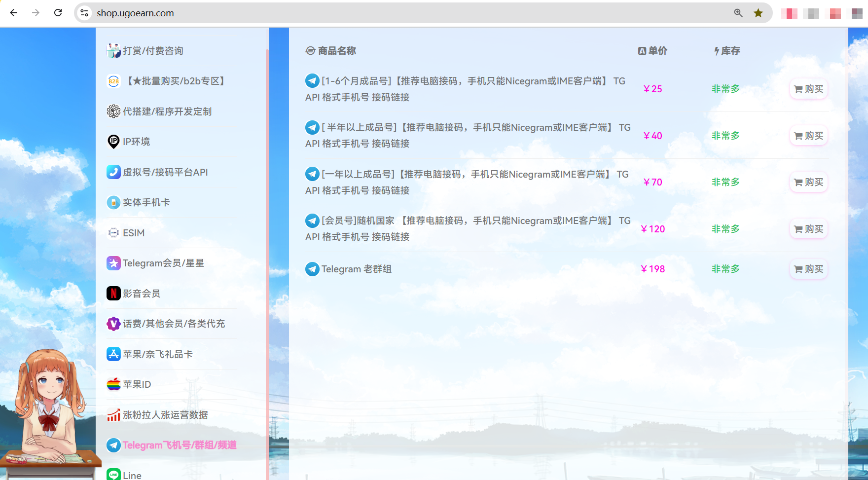Open the 影音会员 category
Image resolution: width=868 pixels, height=480 pixels.
141,294
